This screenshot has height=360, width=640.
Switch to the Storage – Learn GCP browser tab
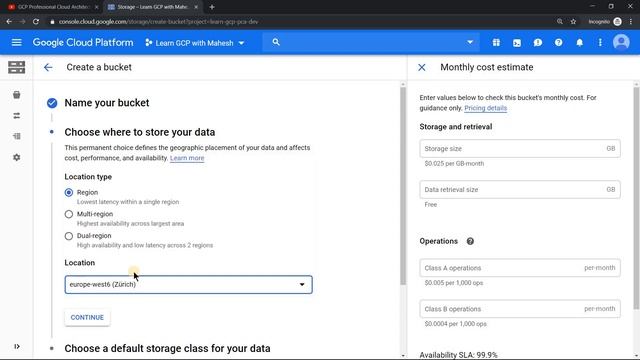[x=152, y=7]
